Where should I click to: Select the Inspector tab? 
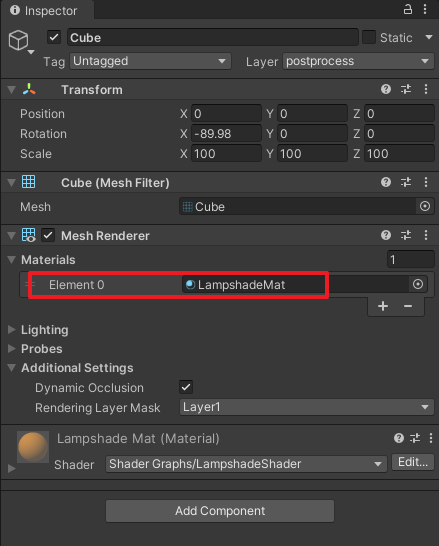click(x=44, y=10)
